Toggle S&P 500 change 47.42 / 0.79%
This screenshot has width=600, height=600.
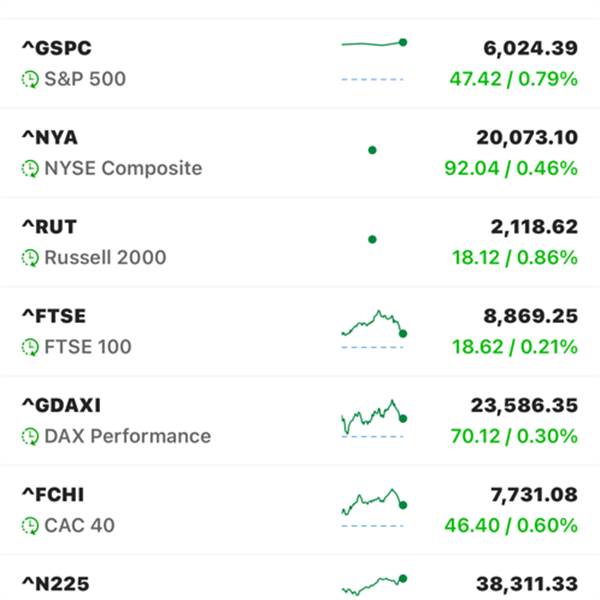click(514, 79)
